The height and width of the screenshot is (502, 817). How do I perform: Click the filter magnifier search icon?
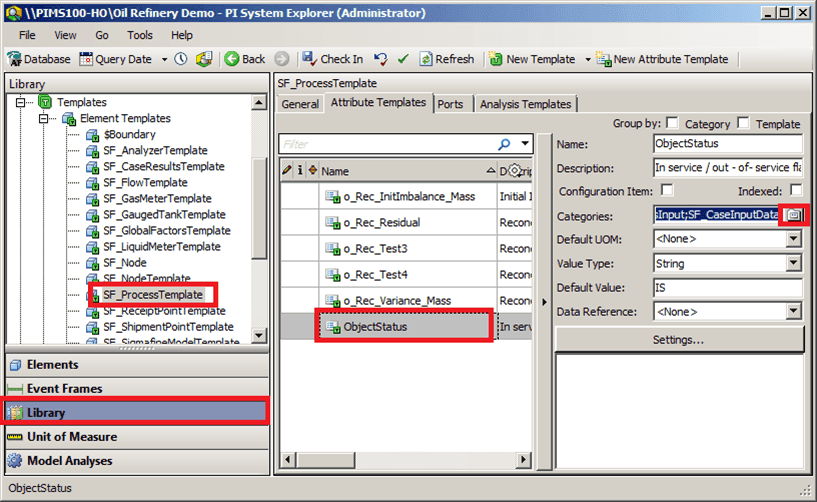(504, 144)
